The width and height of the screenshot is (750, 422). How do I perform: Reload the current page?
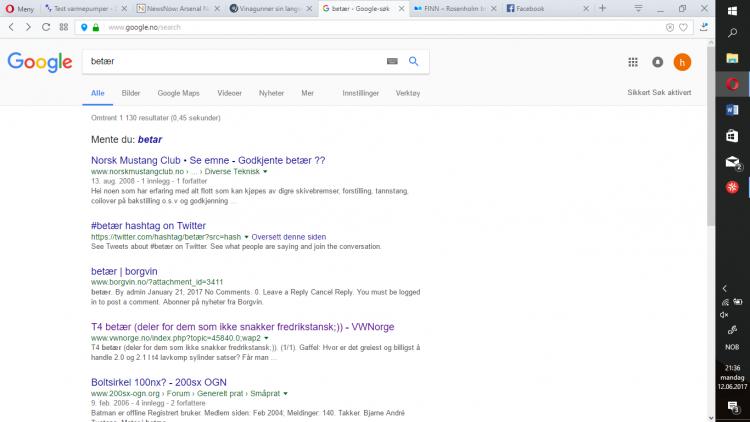[46, 27]
